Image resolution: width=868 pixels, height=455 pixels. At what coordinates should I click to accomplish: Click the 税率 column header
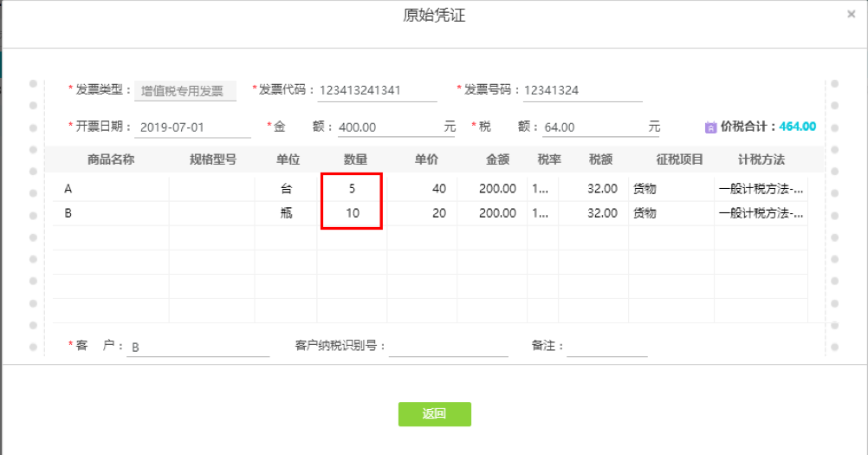tap(549, 160)
